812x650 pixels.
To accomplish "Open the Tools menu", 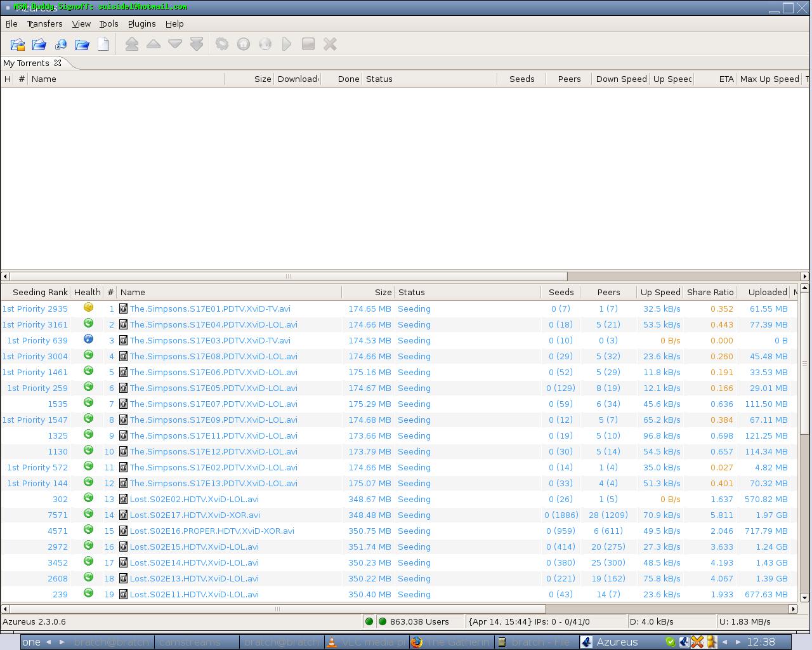I will [x=108, y=23].
